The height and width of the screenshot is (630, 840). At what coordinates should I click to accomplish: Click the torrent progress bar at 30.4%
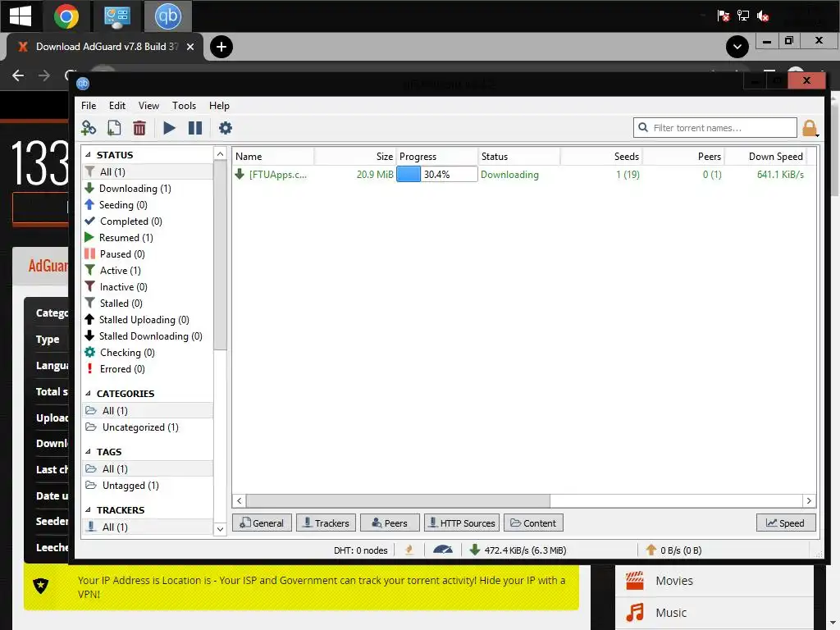(436, 174)
